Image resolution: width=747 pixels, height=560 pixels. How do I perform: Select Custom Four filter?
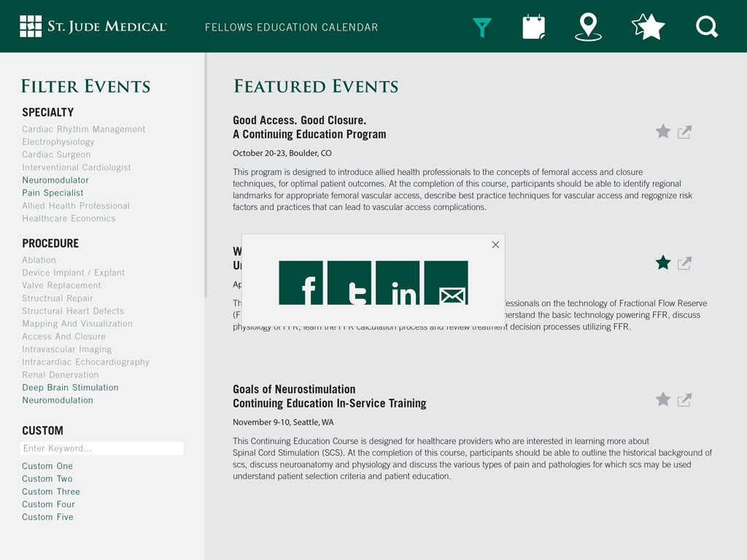click(x=48, y=505)
